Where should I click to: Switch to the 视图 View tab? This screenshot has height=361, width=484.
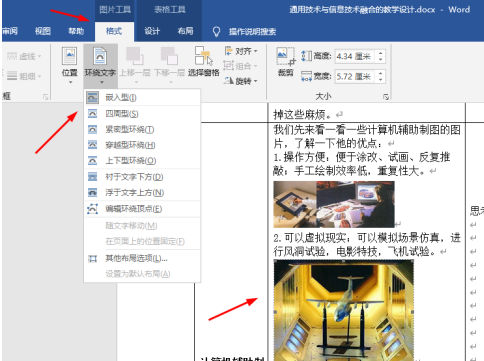43,31
